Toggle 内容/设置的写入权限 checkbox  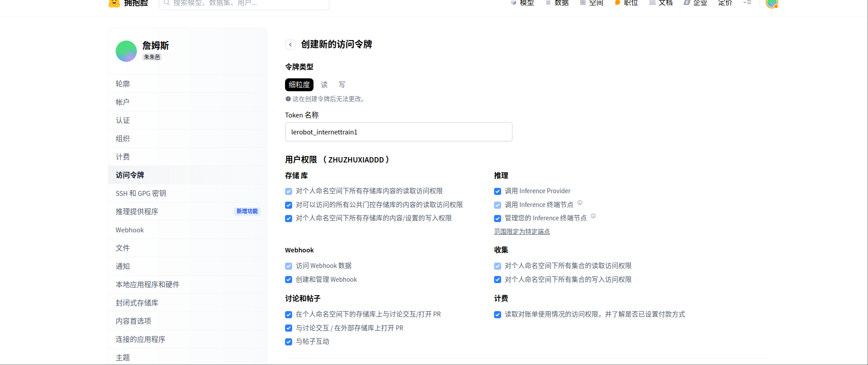pyautogui.click(x=289, y=219)
